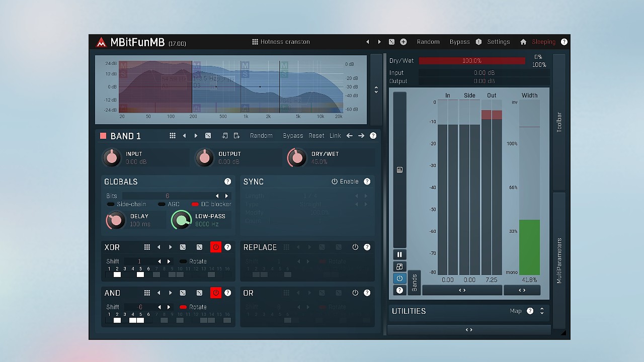Expand bottom panel arrows below Utilities

[469, 330]
